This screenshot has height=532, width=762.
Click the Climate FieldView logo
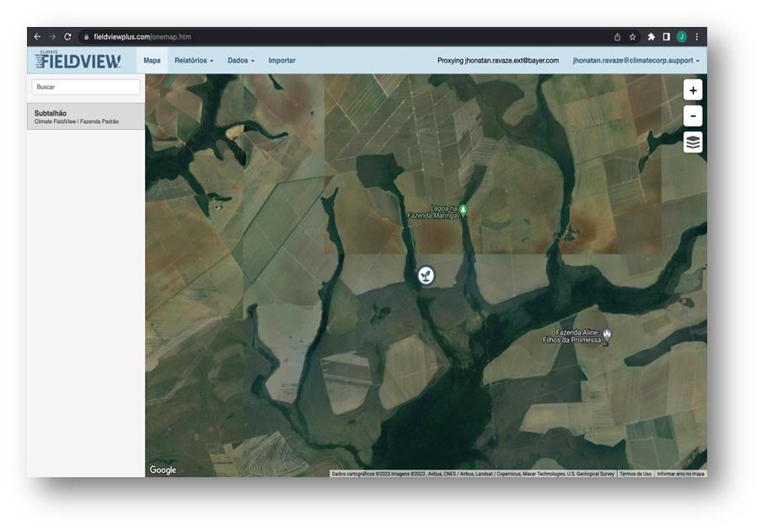coord(78,61)
